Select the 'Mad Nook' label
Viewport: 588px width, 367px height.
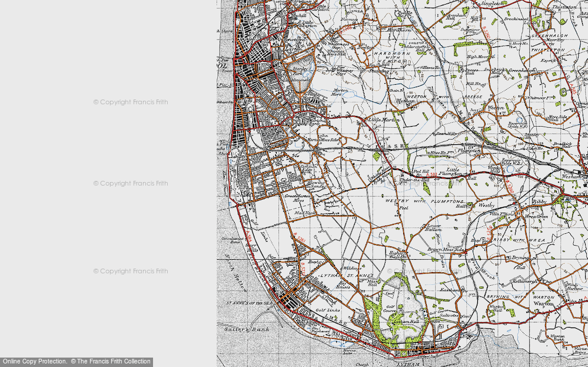click(304, 213)
